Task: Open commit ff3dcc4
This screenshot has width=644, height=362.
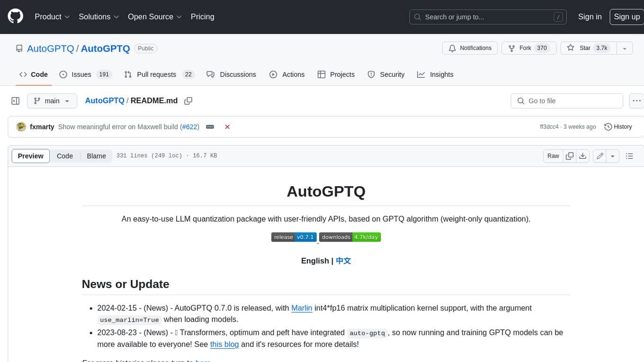Action: [549, 127]
